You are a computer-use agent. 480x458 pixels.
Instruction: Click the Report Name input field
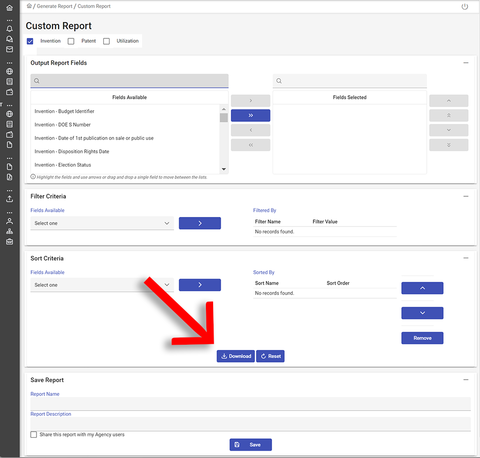(x=251, y=404)
